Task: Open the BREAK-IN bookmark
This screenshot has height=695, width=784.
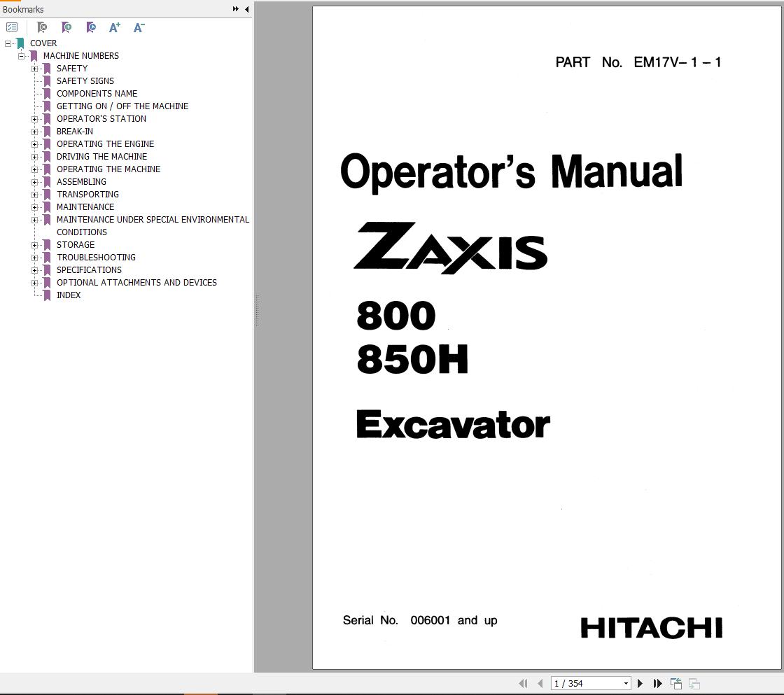Action: click(x=74, y=132)
